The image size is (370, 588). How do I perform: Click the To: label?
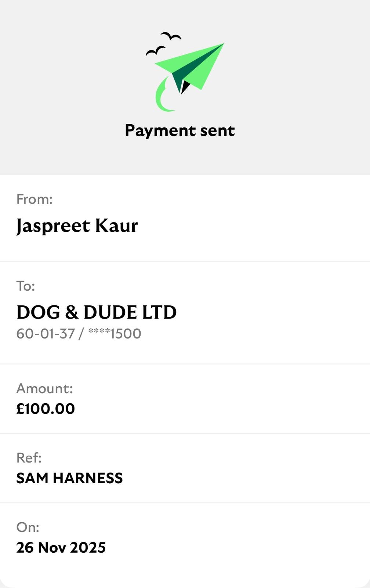[26, 286]
